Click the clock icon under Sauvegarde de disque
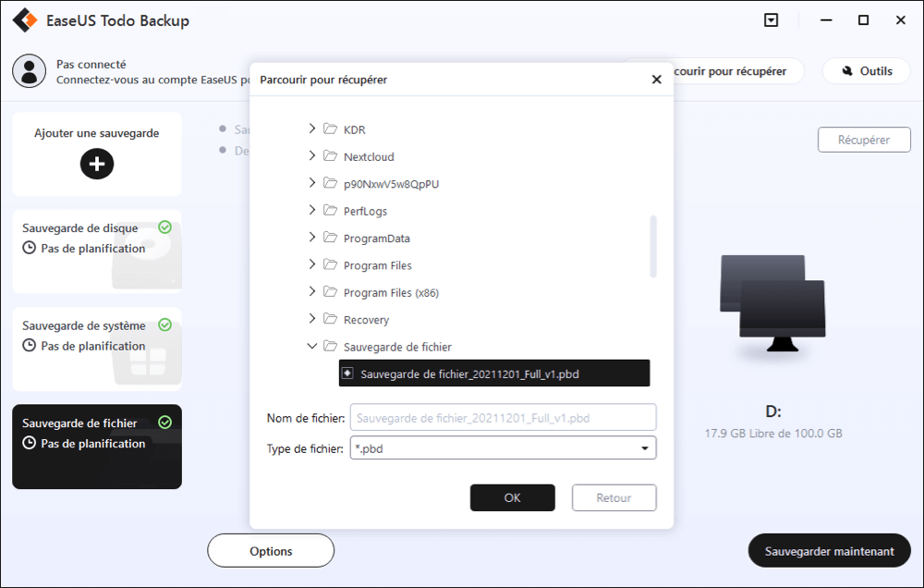This screenshot has height=588, width=924. [x=29, y=248]
